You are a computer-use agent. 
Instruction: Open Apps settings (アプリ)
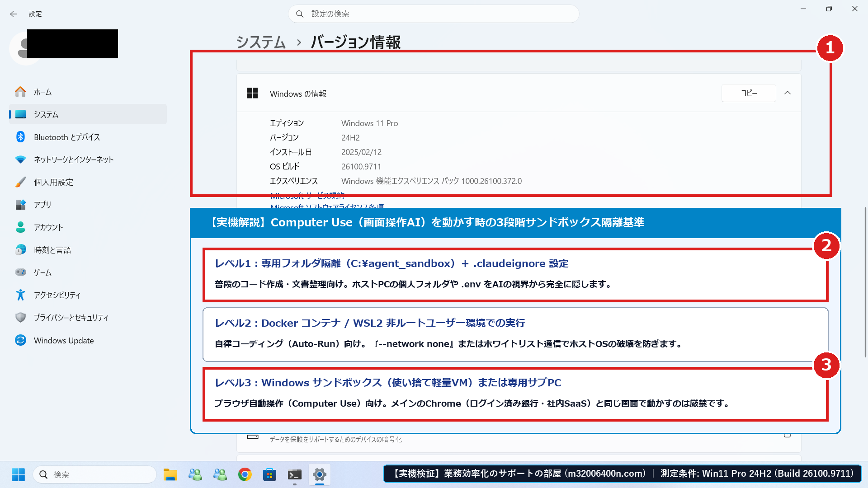(88, 205)
